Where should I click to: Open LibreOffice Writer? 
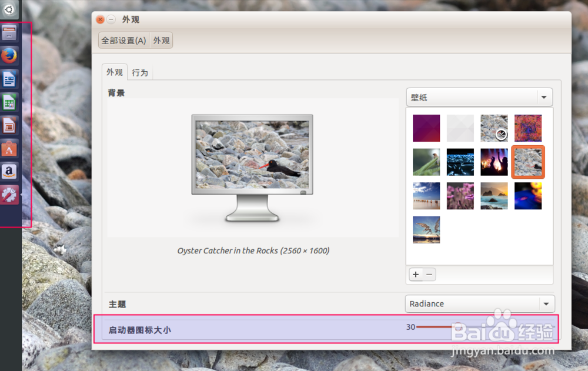pyautogui.click(x=8, y=79)
